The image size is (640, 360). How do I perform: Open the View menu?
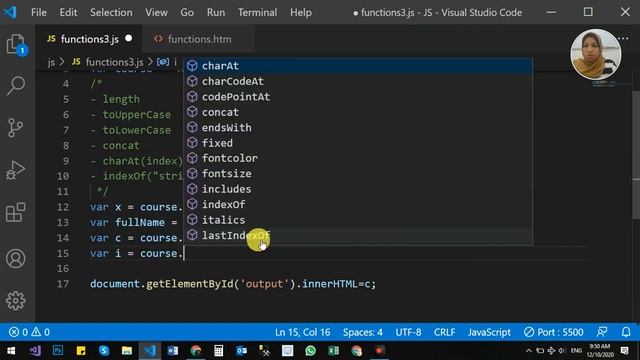tap(156, 13)
